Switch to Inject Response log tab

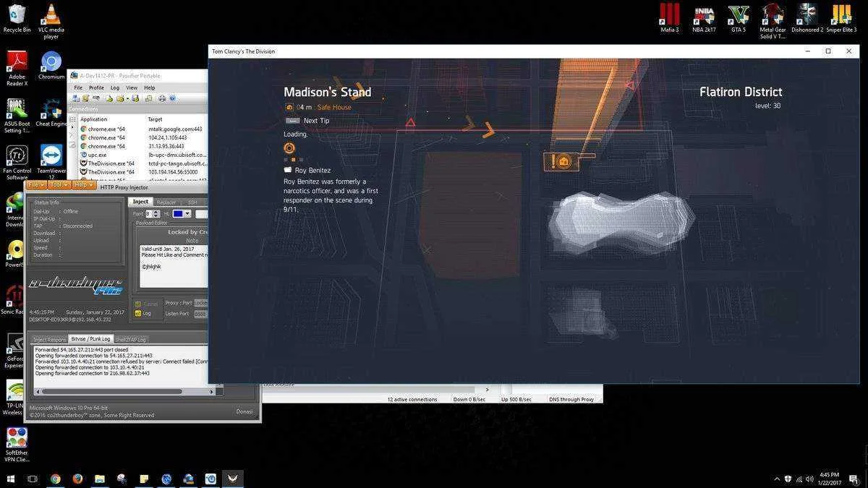click(49, 339)
